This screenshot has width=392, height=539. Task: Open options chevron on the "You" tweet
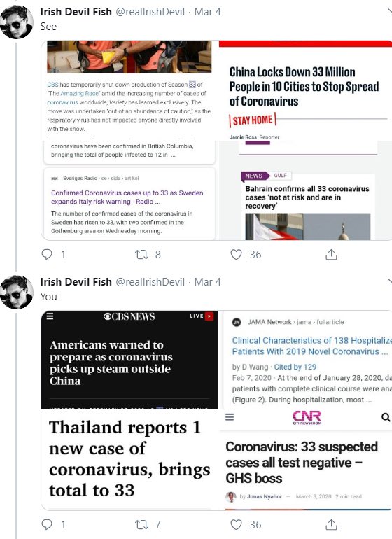[x=390, y=281]
